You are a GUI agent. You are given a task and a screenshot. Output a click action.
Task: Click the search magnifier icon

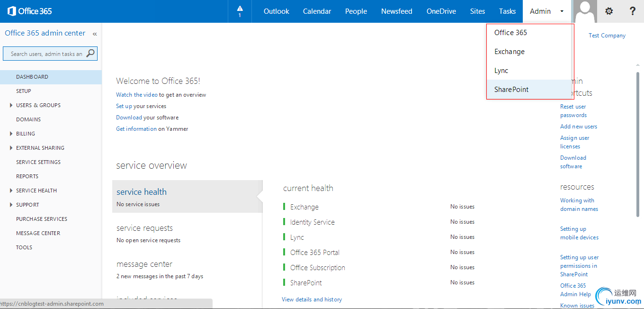[90, 54]
